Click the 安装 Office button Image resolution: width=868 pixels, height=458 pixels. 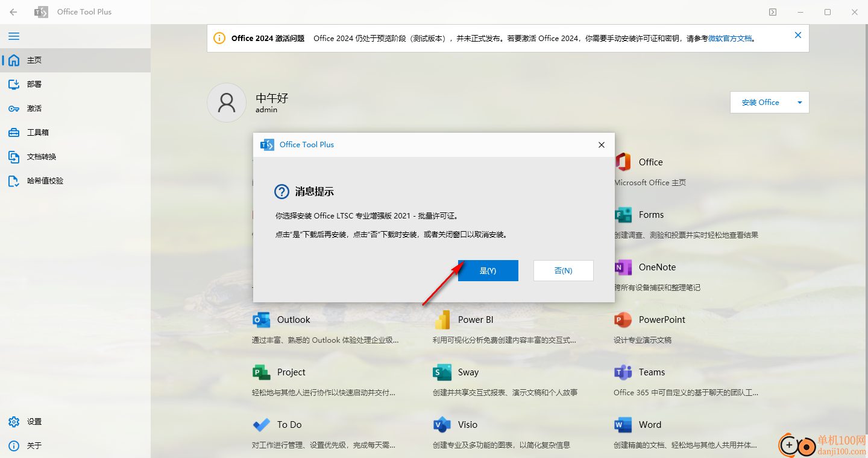pyautogui.click(x=761, y=103)
